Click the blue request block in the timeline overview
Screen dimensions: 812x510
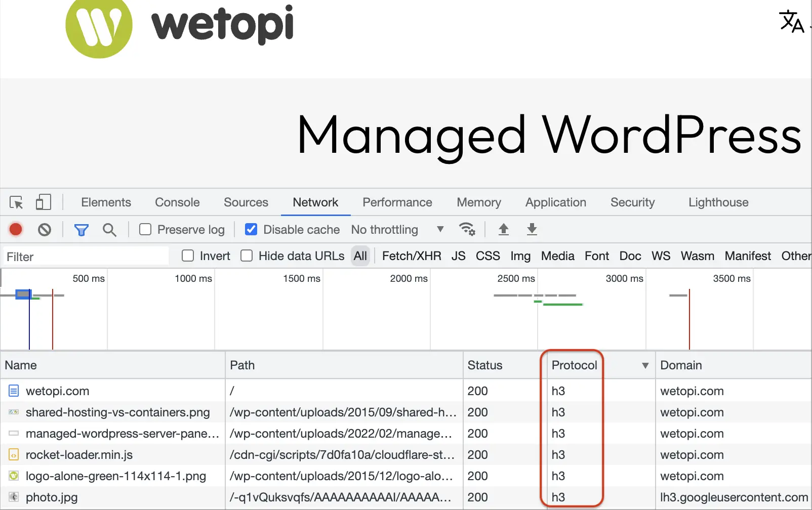(x=23, y=294)
